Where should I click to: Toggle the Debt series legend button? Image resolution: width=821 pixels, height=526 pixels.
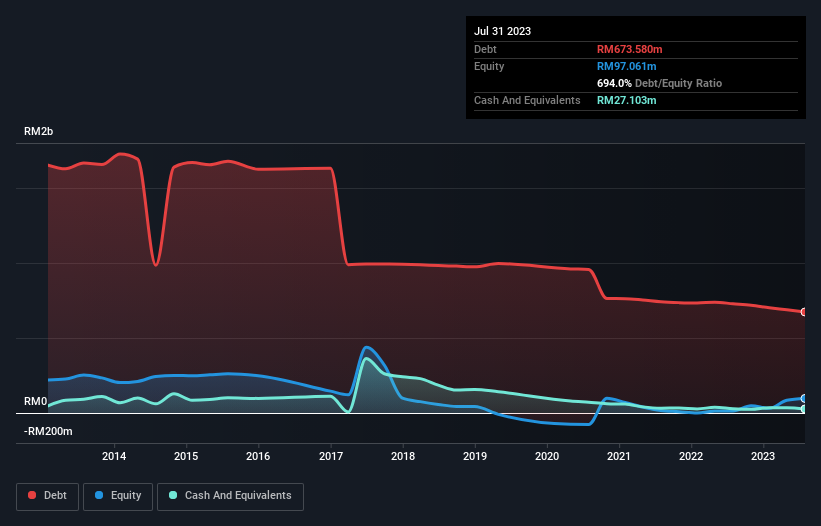click(x=47, y=496)
